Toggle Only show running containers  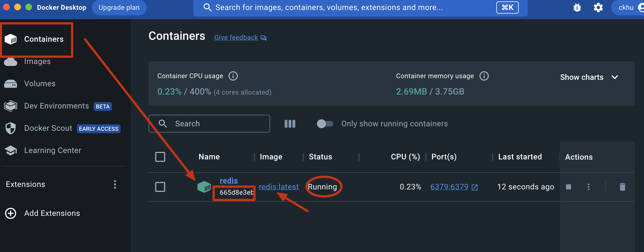tap(325, 124)
